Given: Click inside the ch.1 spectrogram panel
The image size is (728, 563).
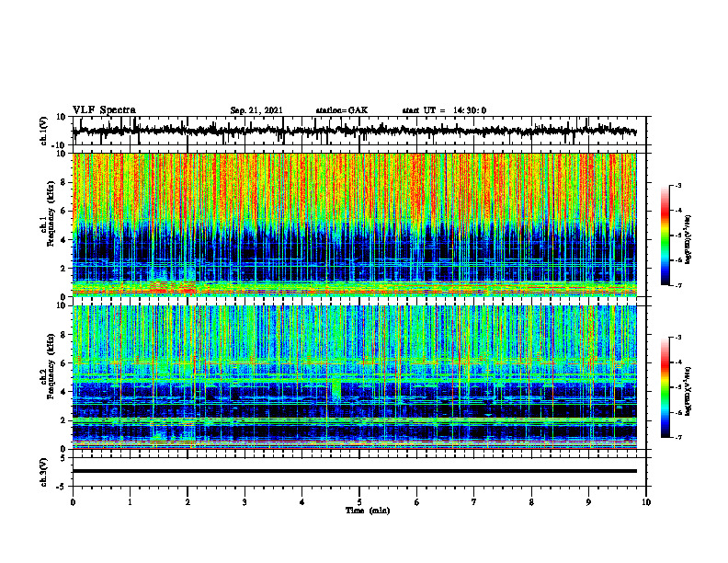Looking at the screenshot, I should [x=355, y=224].
